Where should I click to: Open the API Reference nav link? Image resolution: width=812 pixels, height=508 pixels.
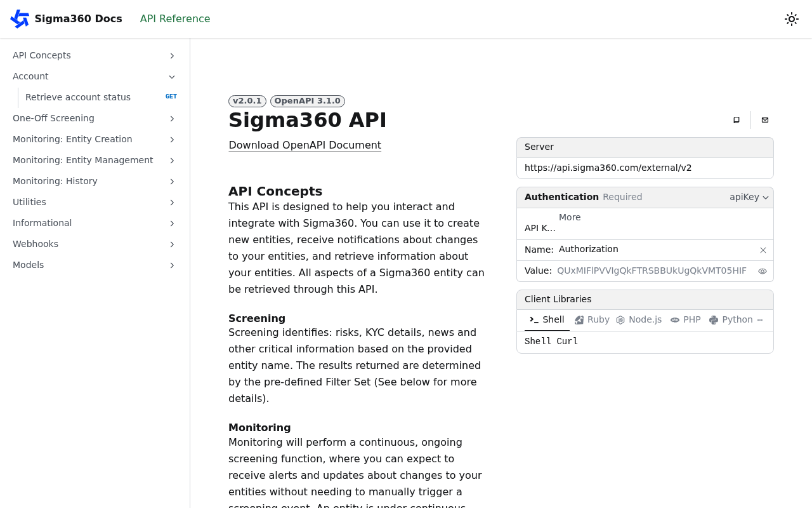[175, 19]
